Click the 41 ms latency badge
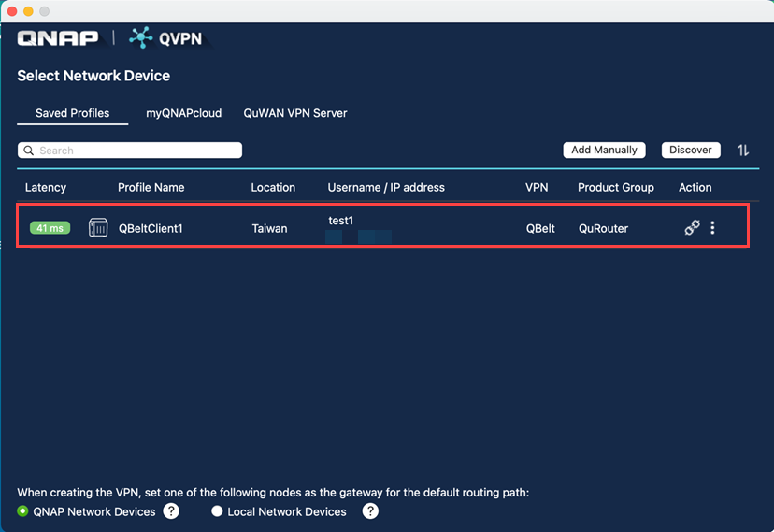 [x=50, y=228]
